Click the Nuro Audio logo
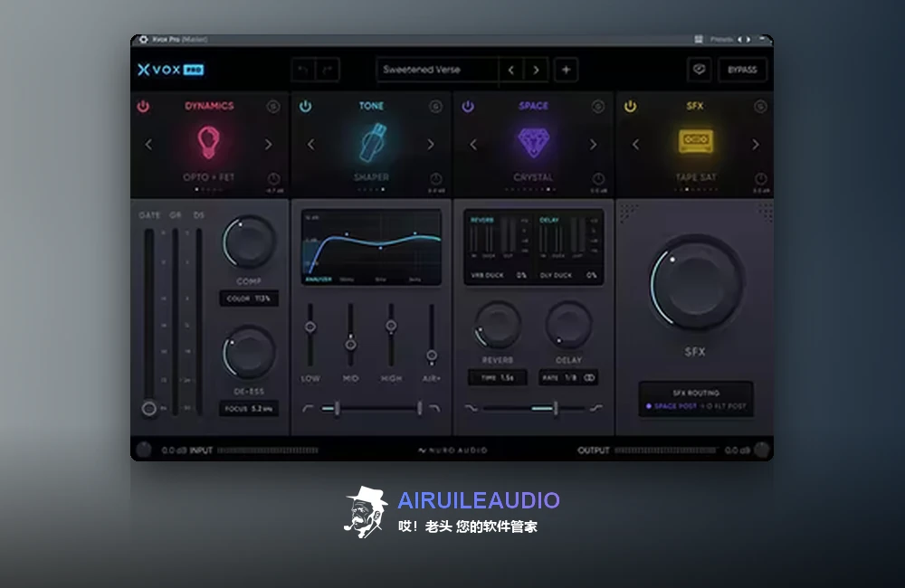The image size is (905, 588). pyautogui.click(x=453, y=450)
